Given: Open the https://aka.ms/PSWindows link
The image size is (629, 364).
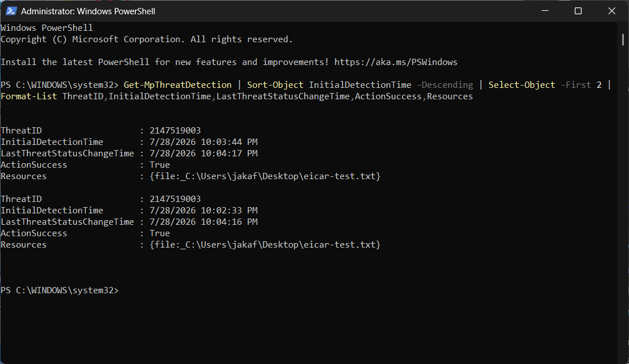Looking at the screenshot, I should 396,62.
